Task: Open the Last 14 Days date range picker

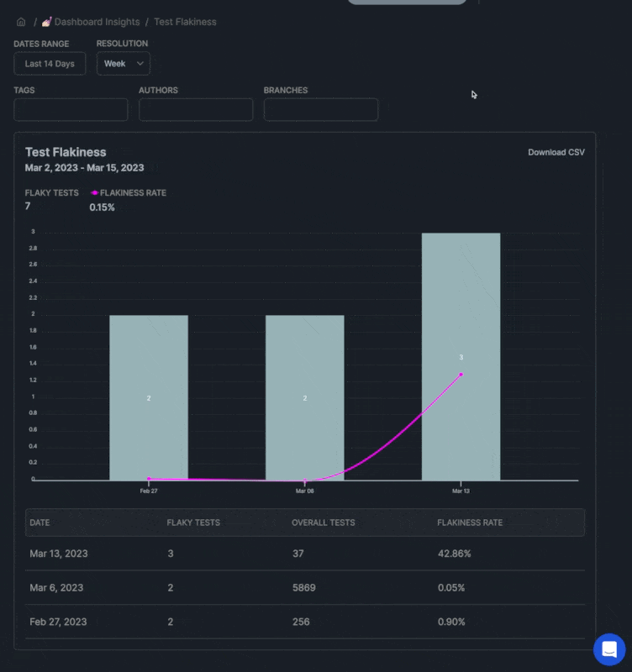Action: click(50, 64)
